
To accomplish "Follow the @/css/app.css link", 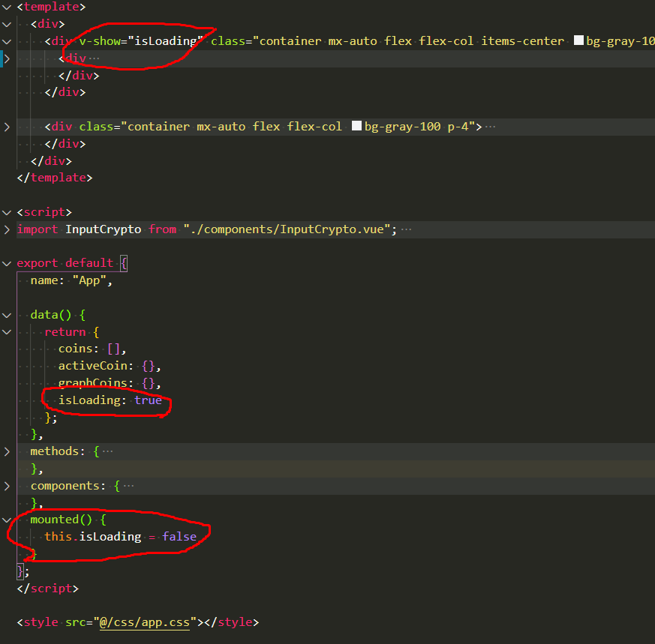I will point(145,622).
